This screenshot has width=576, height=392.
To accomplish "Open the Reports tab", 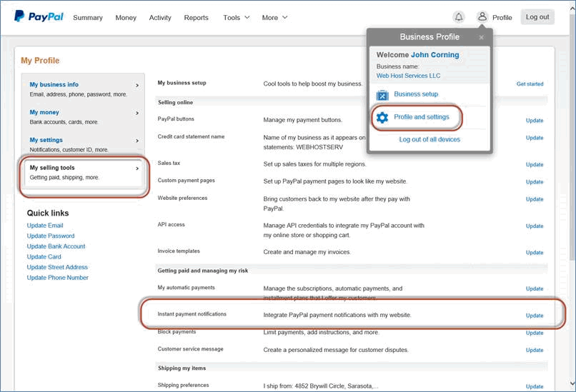I will pyautogui.click(x=196, y=18).
